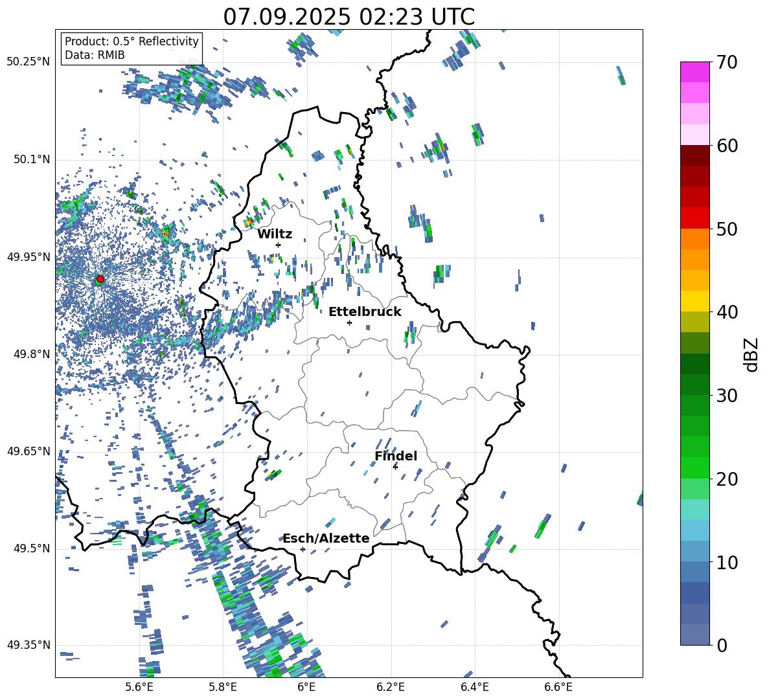
Task: Click the dark maroon swatch just below 60 dBZ
Action: click(694, 156)
